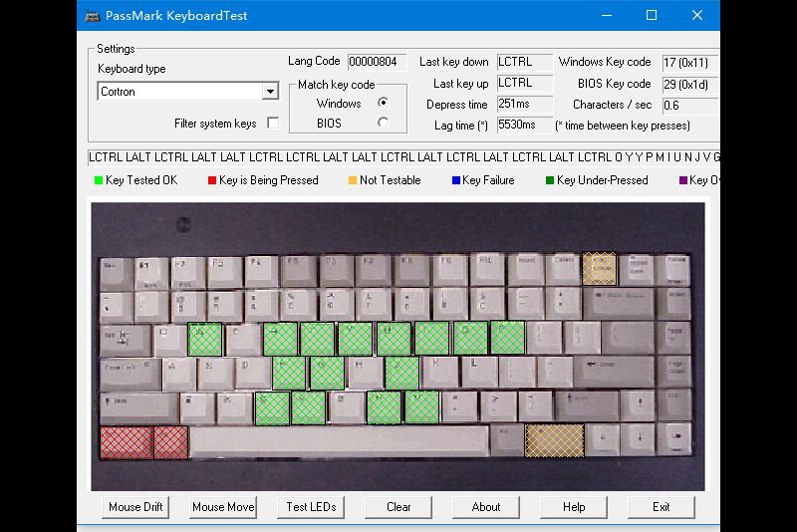
Task: Click the Lag time value field
Action: (x=525, y=125)
